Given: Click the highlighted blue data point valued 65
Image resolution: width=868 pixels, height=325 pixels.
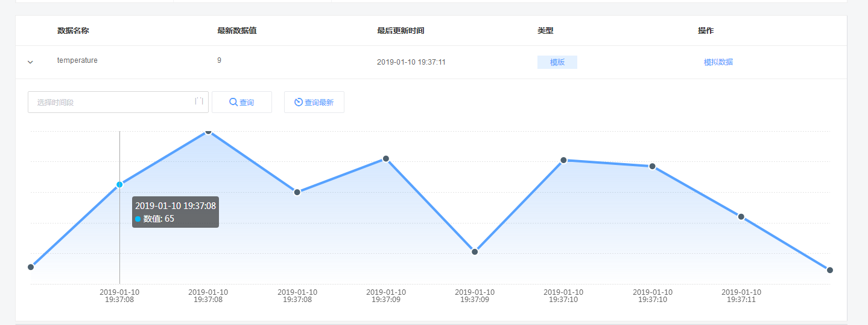Looking at the screenshot, I should coord(119,184).
